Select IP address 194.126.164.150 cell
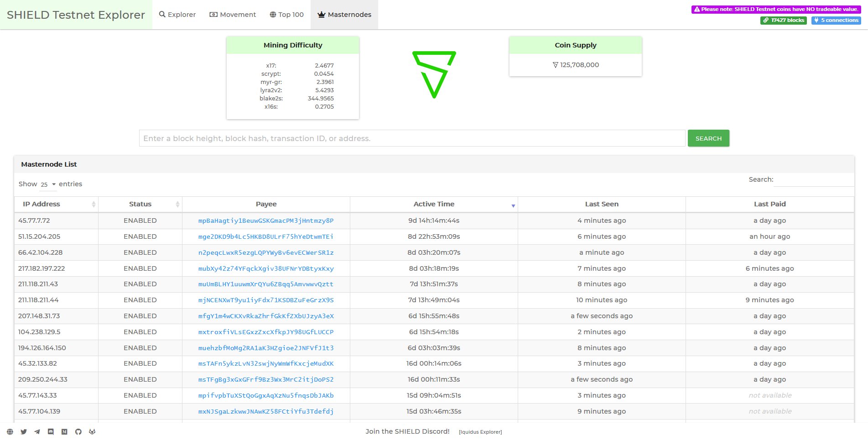This screenshot has height=441, width=868. [x=56, y=348]
